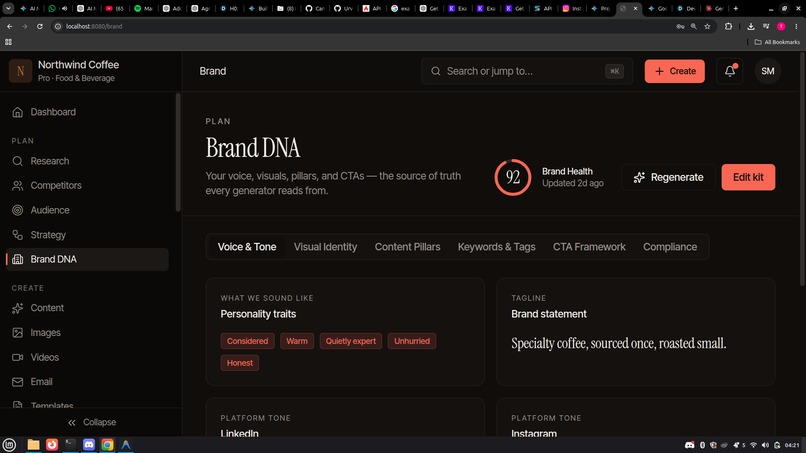Click the Quietly expert trait tag

pos(351,341)
